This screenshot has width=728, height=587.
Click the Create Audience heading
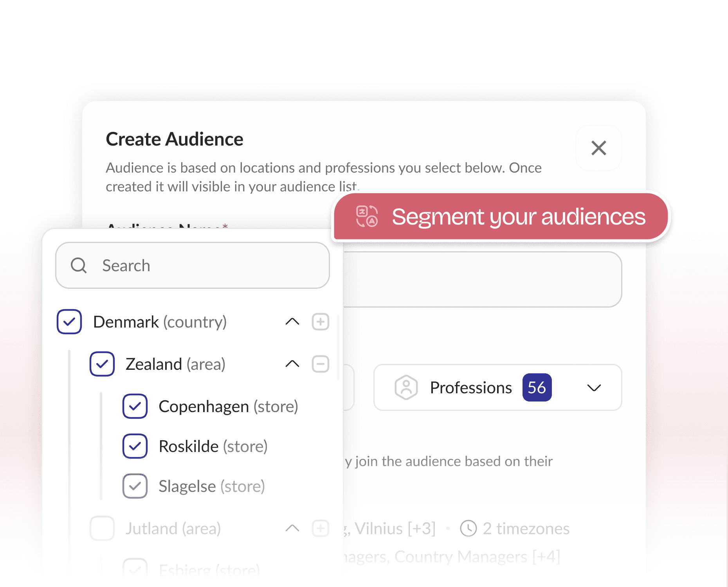coord(175,139)
